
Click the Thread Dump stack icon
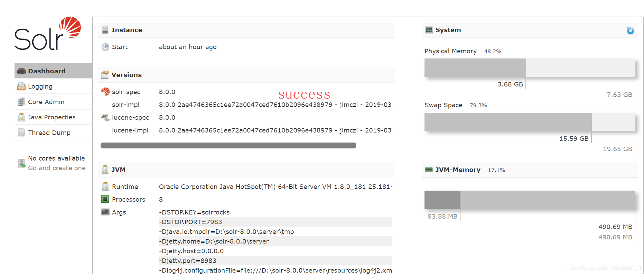click(21, 133)
